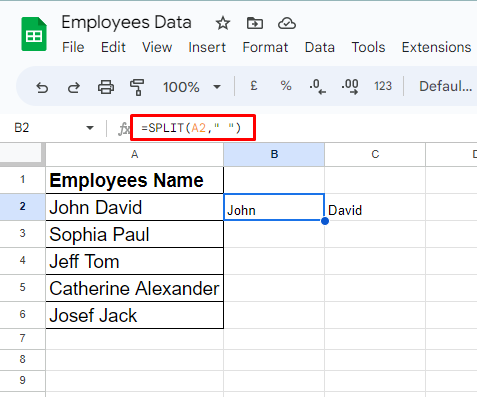Open the Insert menu
The image size is (477, 397).
[207, 47]
